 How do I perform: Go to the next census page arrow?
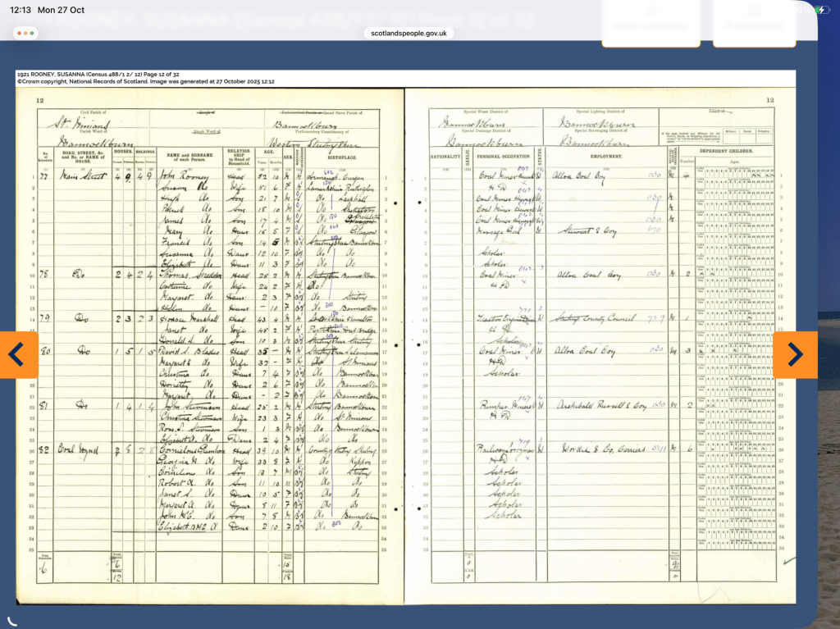[x=794, y=354]
